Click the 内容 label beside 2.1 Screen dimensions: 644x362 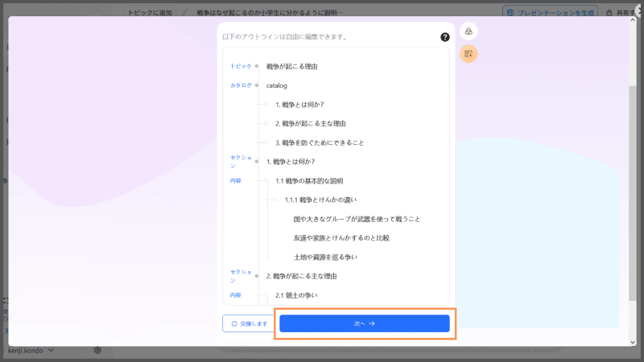coord(235,295)
